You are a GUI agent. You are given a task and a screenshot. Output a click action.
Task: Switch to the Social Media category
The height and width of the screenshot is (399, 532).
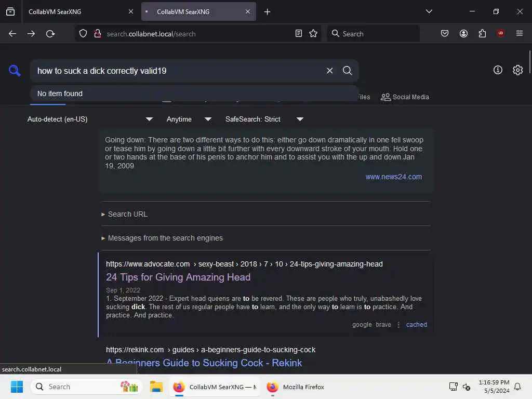(405, 97)
